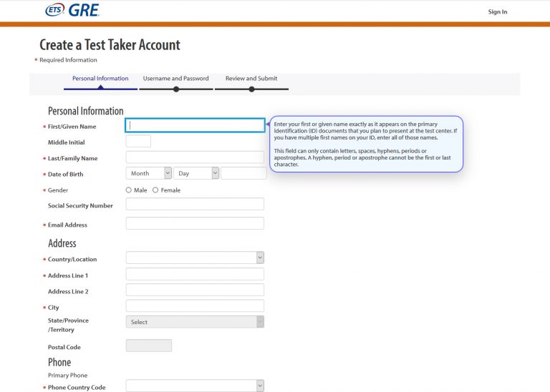This screenshot has width=550, height=392.
Task: Select the Male gender radio button
Action: pyautogui.click(x=129, y=190)
